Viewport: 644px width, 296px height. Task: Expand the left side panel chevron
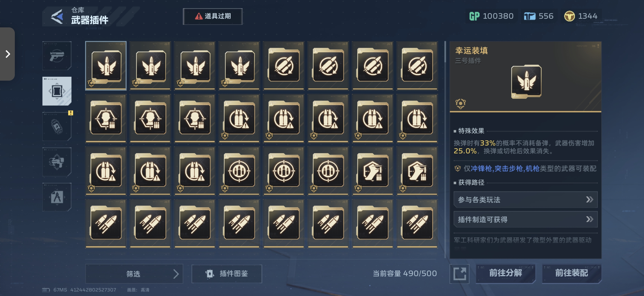7,54
